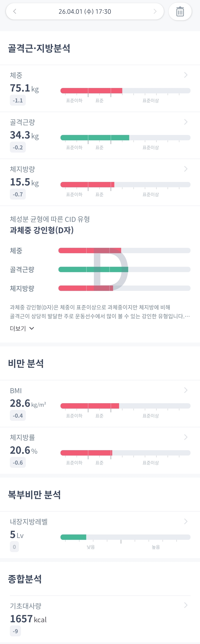The height and width of the screenshot is (644, 200).
Task: Click the 내장지방레벨 level bar
Action: [125, 537]
